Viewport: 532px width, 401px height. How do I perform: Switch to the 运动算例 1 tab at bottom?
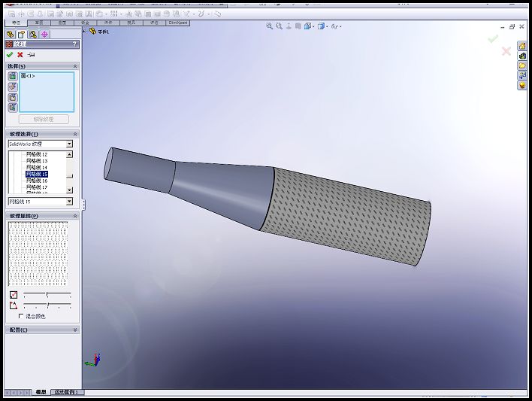(66, 392)
